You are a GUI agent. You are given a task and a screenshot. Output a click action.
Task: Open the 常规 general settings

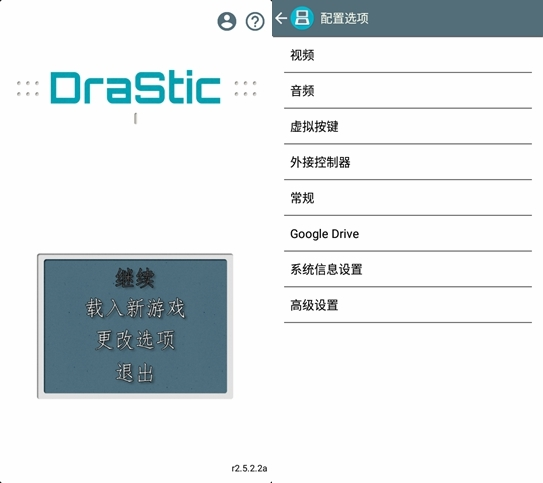point(408,198)
